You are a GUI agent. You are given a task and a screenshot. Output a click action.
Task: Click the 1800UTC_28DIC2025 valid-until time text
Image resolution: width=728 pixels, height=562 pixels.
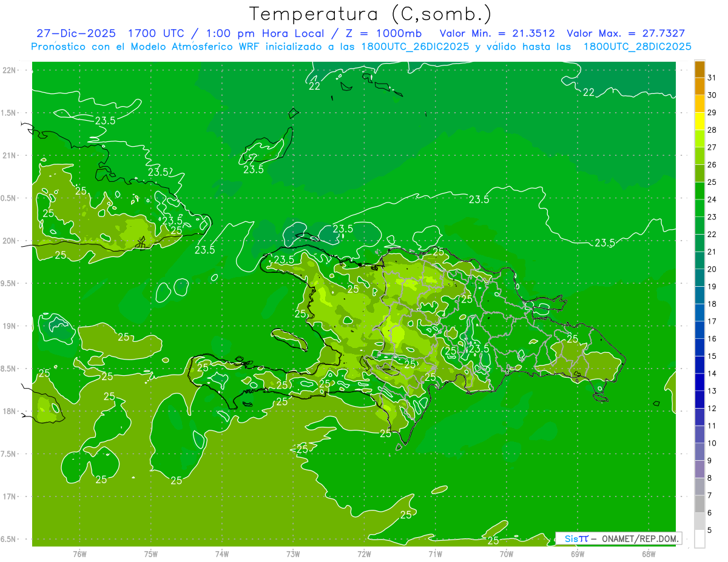pos(637,47)
